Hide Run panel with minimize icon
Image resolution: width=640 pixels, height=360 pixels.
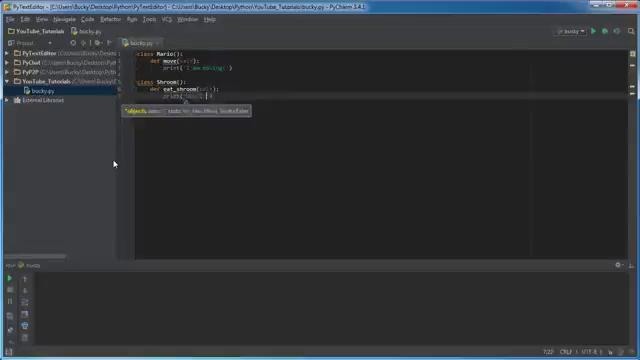(631, 265)
